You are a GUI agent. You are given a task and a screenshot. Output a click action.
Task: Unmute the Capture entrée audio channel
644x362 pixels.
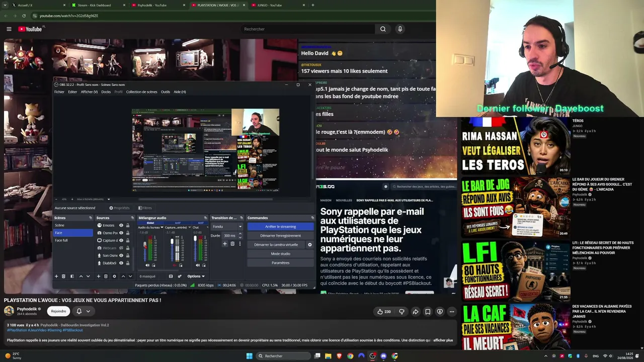[x=175, y=265]
